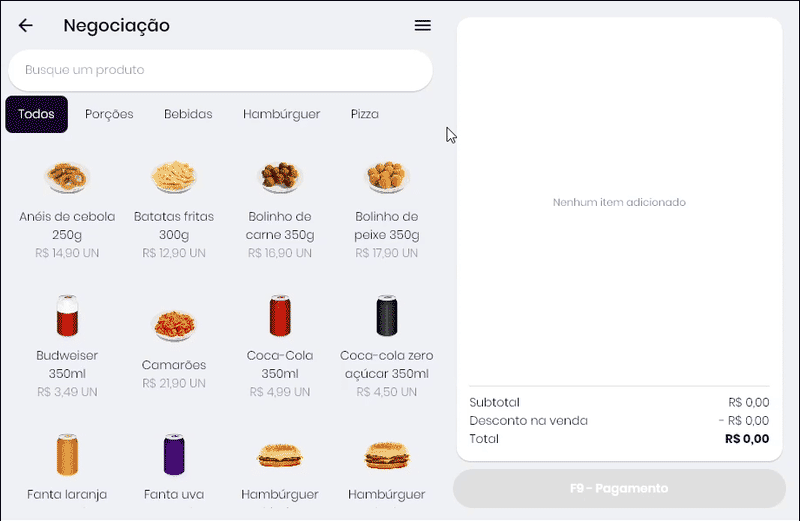This screenshot has width=800, height=521.
Task: Choose the Bolinho de carne image
Action: pos(280,177)
